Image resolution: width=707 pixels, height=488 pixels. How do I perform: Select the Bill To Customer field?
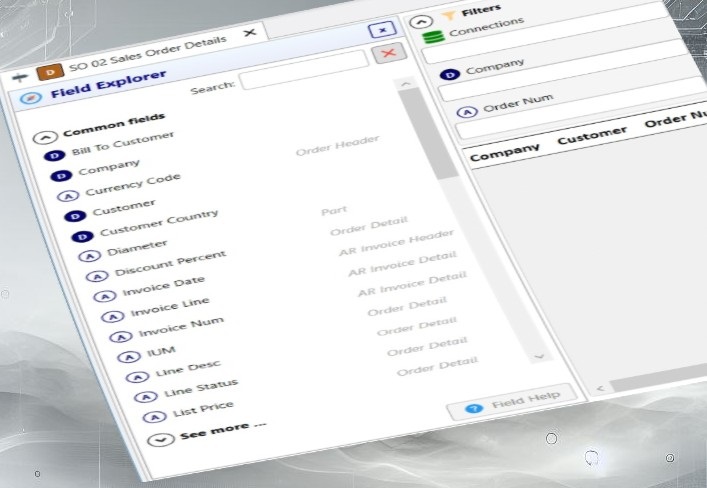(123, 143)
